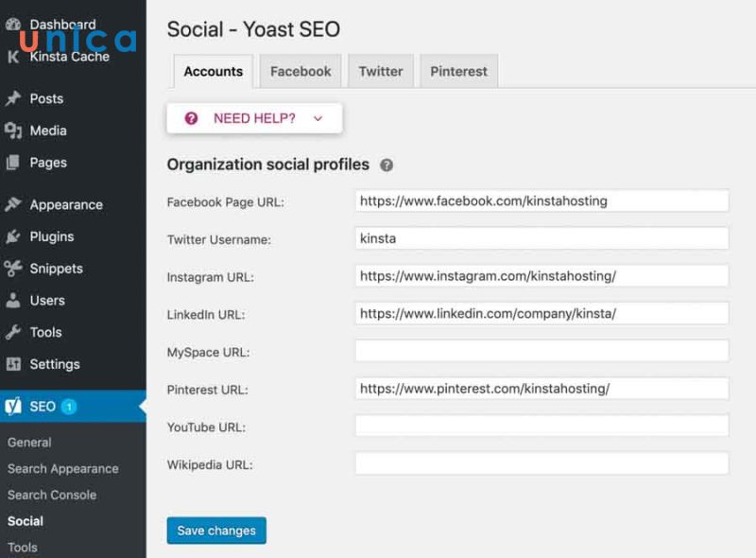Click the Yoast SEO logo icon

coord(13,407)
